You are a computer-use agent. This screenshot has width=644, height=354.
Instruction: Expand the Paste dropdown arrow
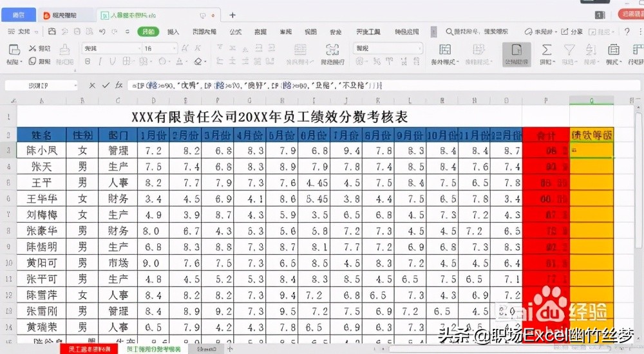(20, 62)
